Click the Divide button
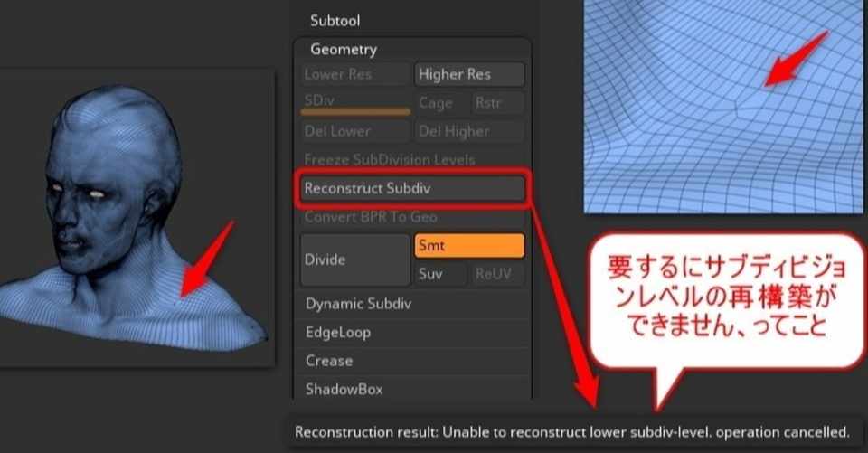Viewport: 868px width, 453px height. [355, 260]
